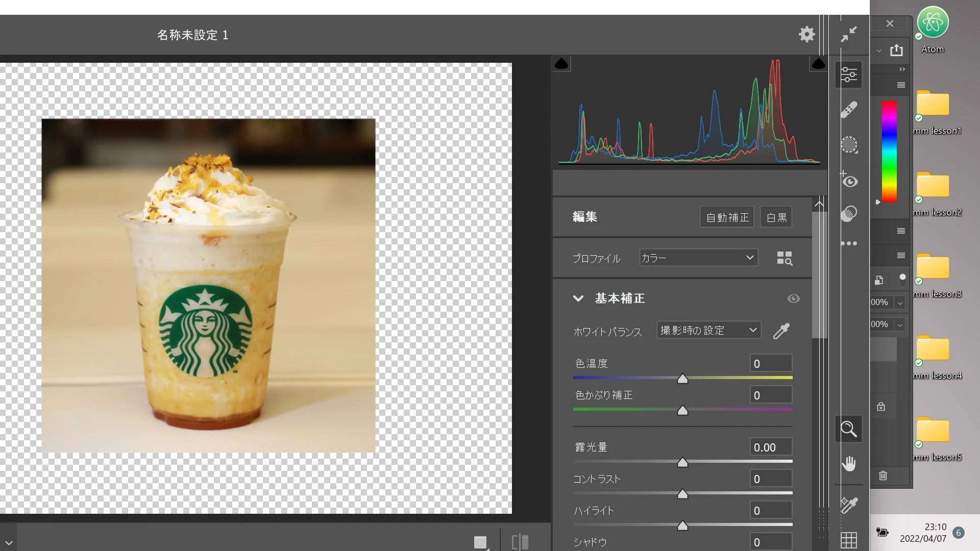Open the Masking tool
980x551 pixels.
pyautogui.click(x=849, y=145)
